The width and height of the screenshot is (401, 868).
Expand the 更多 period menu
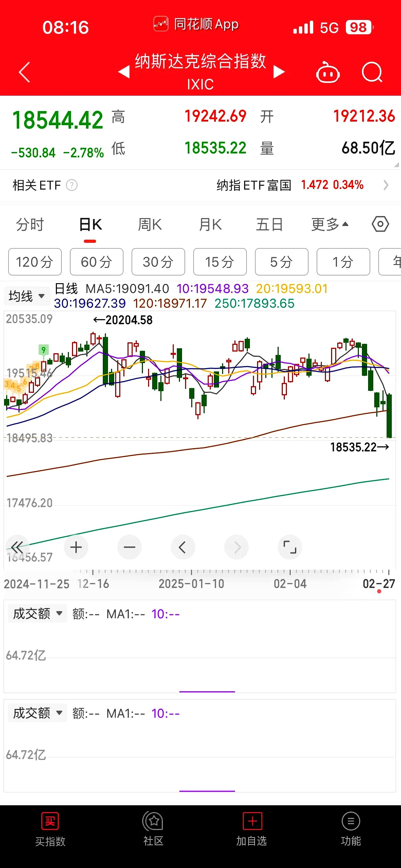329,225
